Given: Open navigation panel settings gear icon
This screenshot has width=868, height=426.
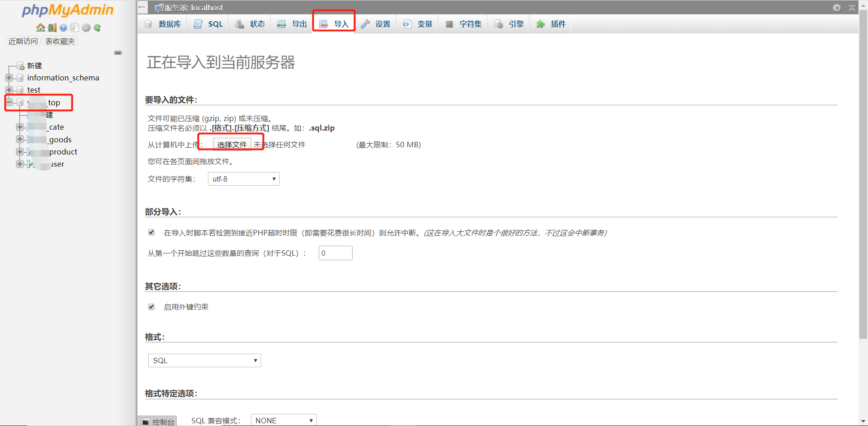Looking at the screenshot, I should click(86, 28).
